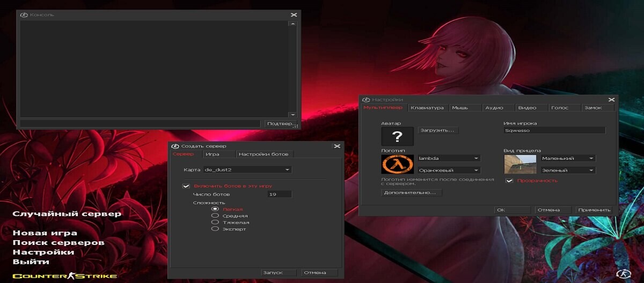Click the lambda logo preview image
The width and height of the screenshot is (644, 283).
point(397,165)
